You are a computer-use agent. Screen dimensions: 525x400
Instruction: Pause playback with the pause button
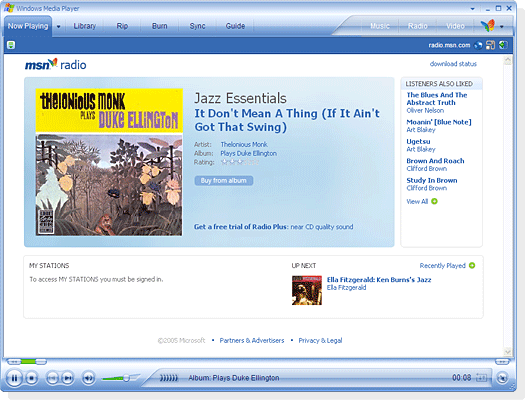(x=14, y=378)
